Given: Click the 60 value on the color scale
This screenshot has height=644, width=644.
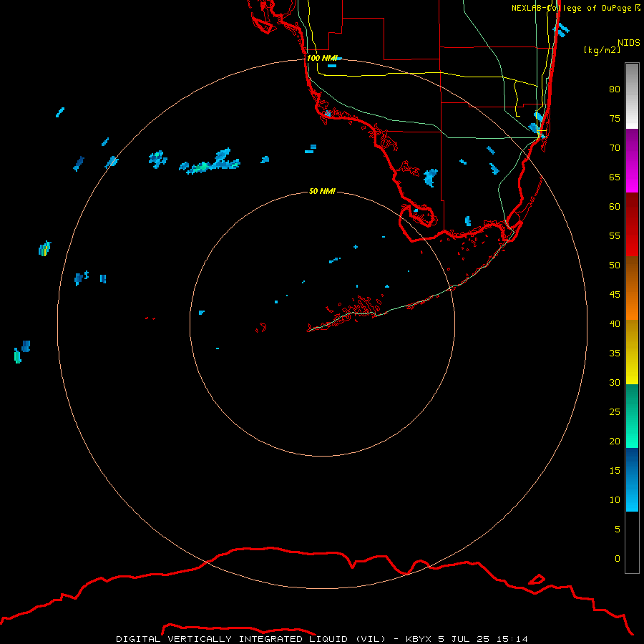Looking at the screenshot, I should click(x=615, y=207).
